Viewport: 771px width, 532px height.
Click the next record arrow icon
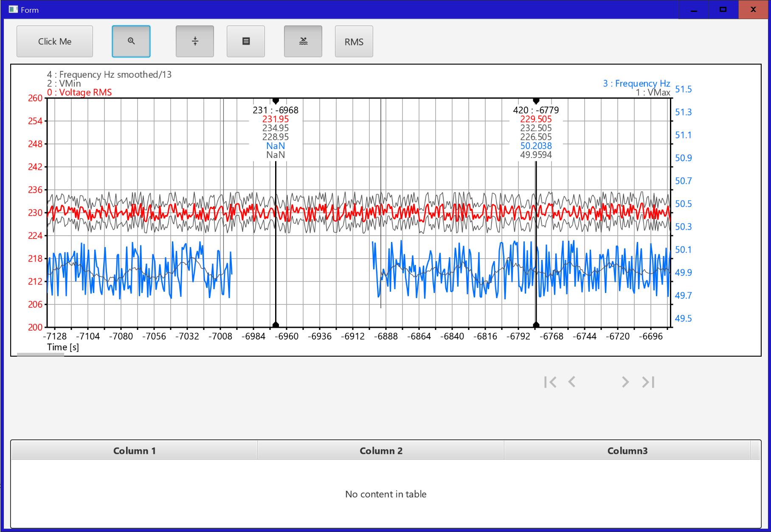[x=625, y=382]
